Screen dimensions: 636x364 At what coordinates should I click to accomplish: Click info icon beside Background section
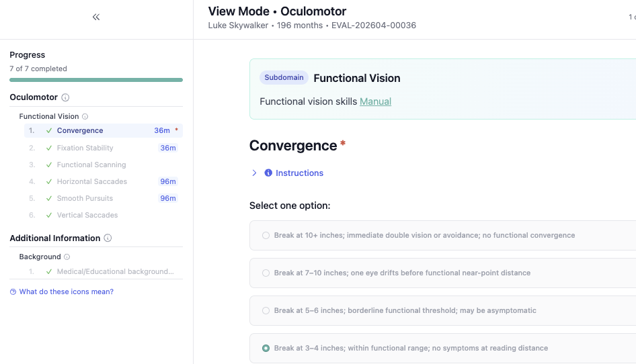click(x=67, y=257)
